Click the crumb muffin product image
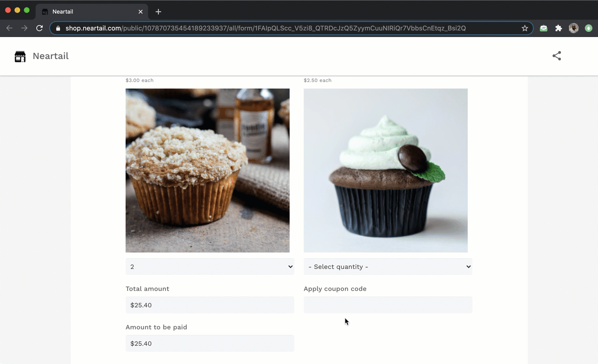 [x=207, y=171]
